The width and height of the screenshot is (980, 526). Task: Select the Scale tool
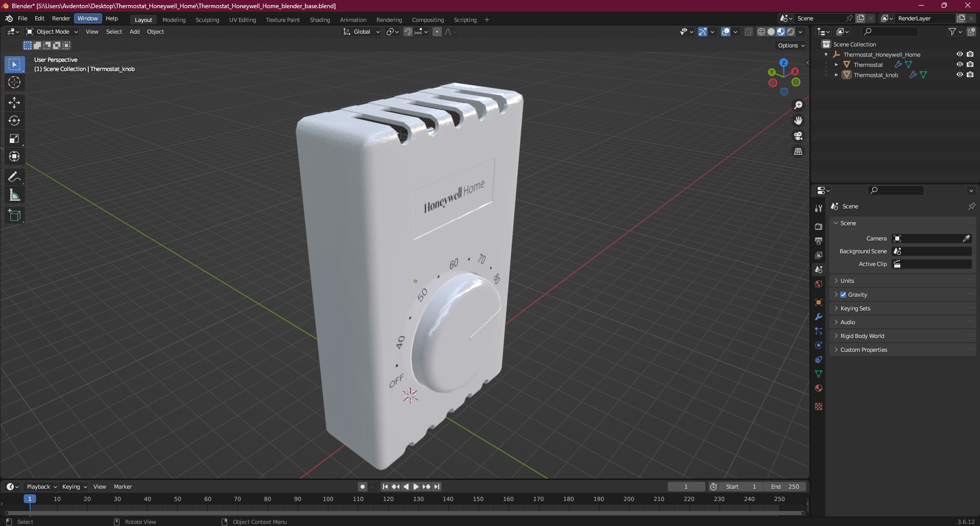[14, 138]
